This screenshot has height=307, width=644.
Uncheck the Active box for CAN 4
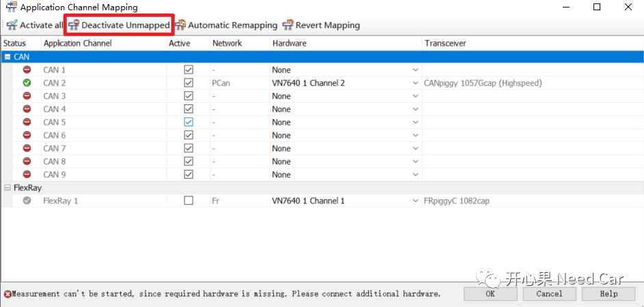188,109
